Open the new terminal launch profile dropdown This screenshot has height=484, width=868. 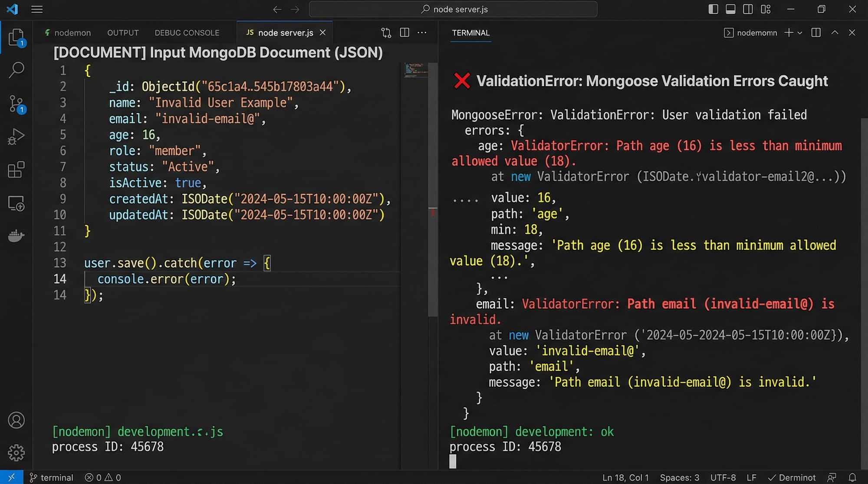coord(800,33)
